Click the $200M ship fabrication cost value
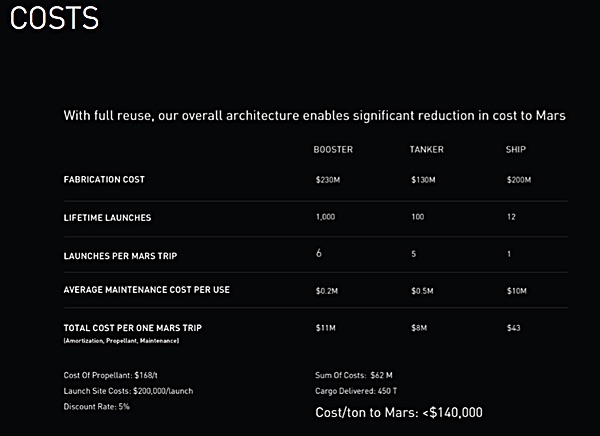Image resolution: width=600 pixels, height=436 pixels. 518,180
